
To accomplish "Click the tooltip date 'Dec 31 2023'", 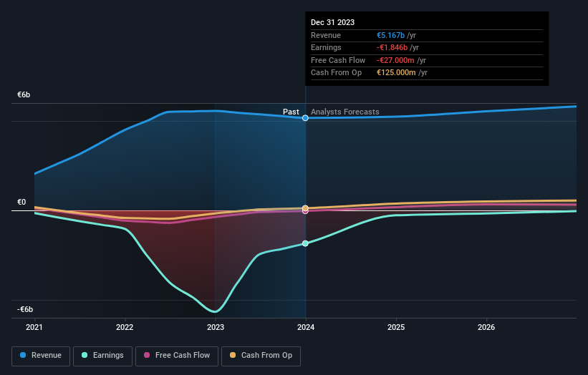I will [332, 22].
